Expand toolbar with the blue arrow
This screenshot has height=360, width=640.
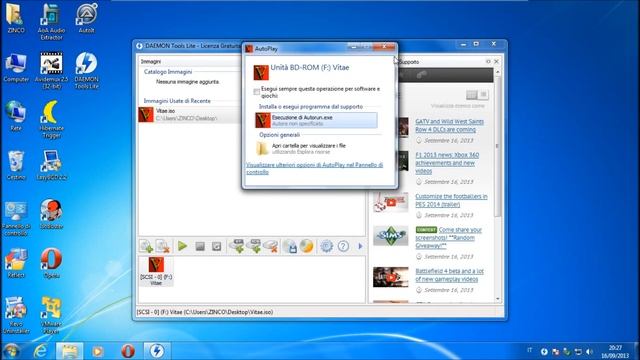point(360,246)
